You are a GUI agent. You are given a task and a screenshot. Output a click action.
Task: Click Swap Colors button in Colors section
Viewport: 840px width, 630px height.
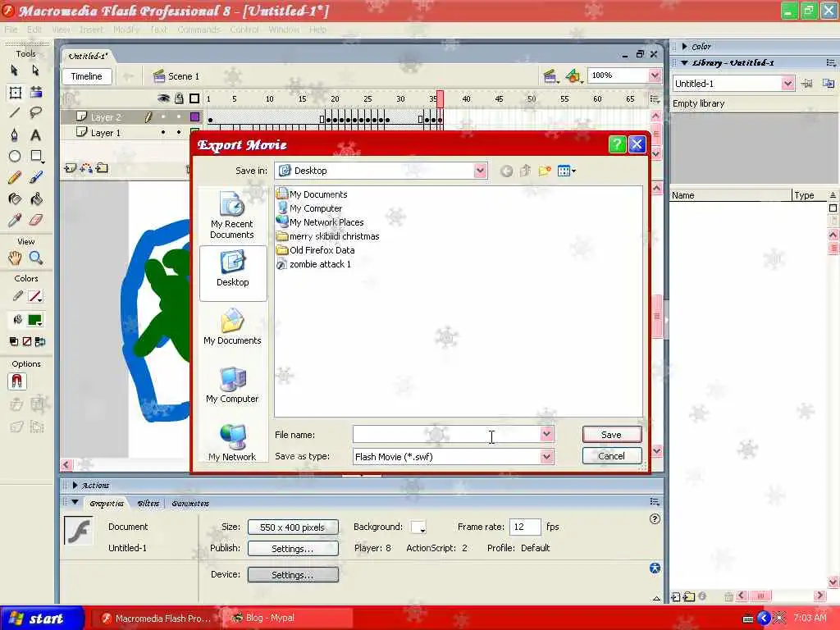pyautogui.click(x=40, y=342)
